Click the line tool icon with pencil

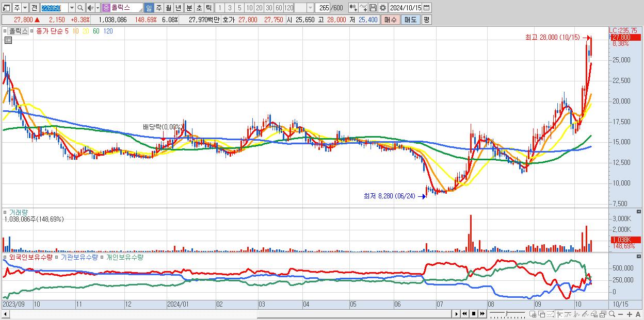[363, 8]
